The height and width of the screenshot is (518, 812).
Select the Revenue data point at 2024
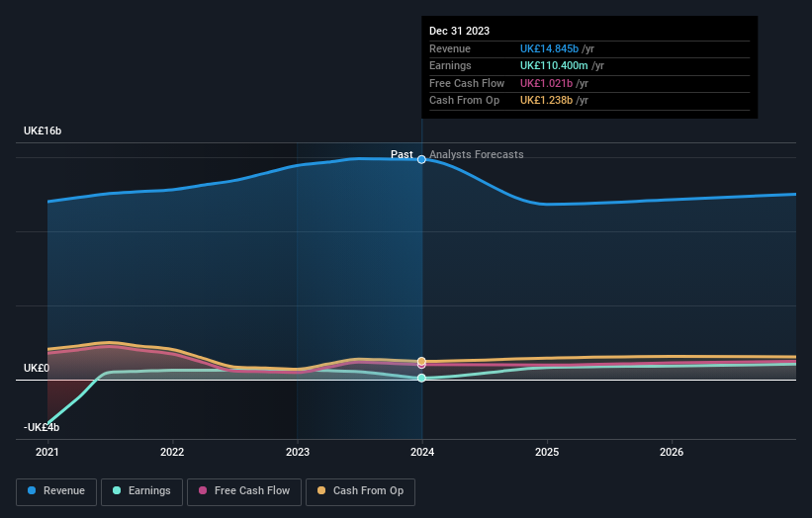coord(421,159)
